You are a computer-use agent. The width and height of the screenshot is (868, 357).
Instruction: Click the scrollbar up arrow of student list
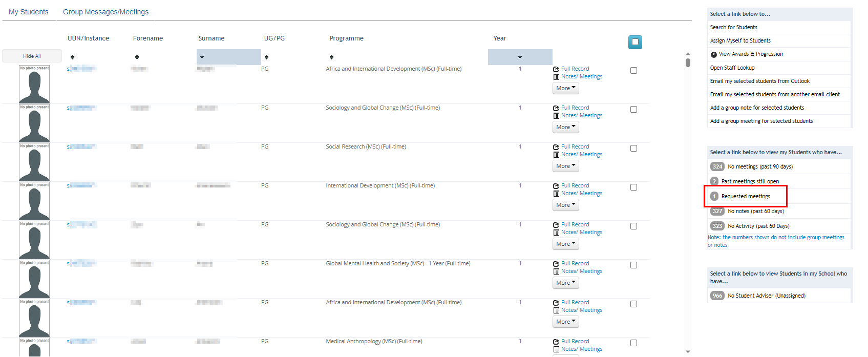[688, 53]
